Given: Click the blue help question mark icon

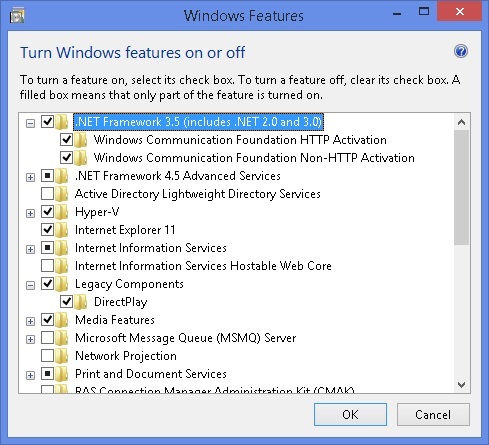Looking at the screenshot, I should coord(461,51).
